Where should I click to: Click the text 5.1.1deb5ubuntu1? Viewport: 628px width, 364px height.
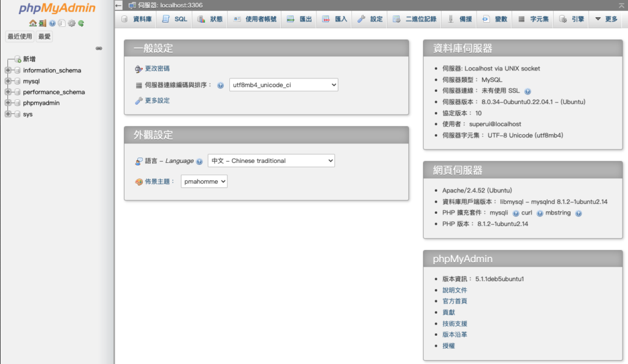pyautogui.click(x=499, y=279)
